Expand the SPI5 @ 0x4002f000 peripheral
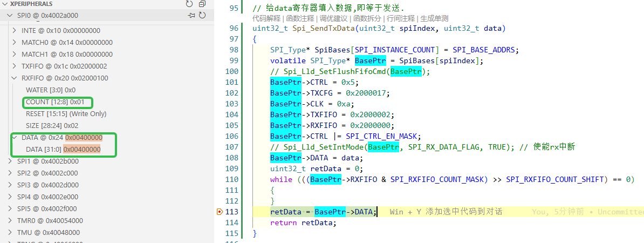 pos(11,209)
